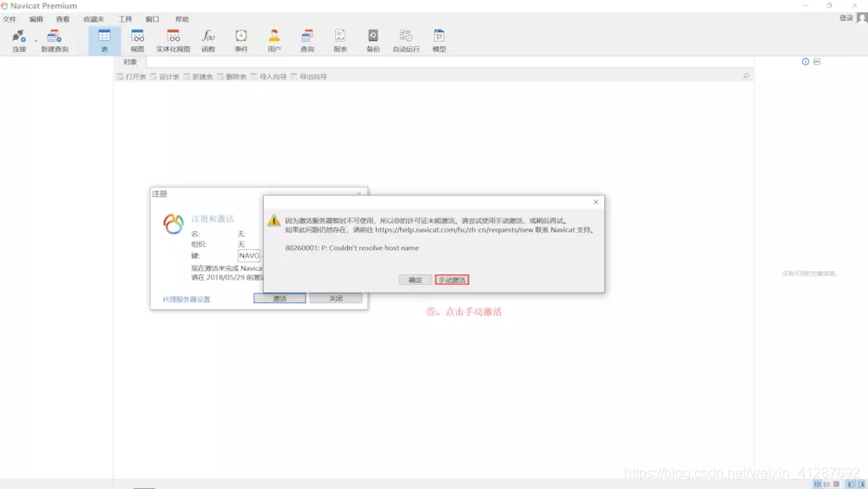Viewport: 868px width, 489px height.
Task: Click 确定 in the error dialog
Action: point(415,280)
